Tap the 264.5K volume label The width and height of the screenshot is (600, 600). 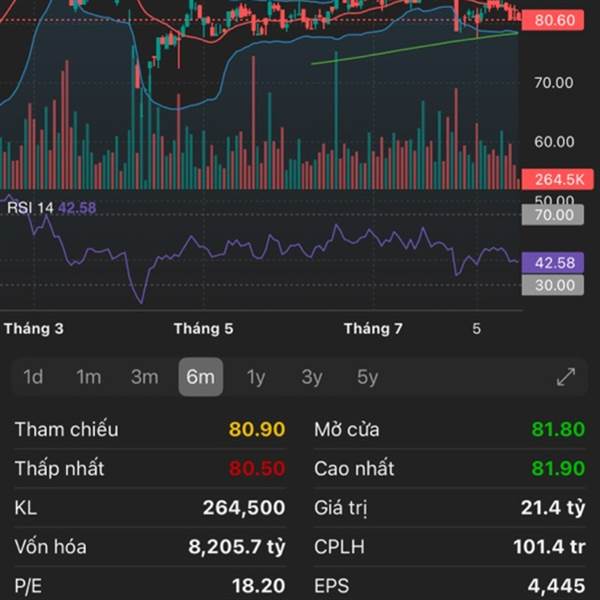click(x=558, y=179)
